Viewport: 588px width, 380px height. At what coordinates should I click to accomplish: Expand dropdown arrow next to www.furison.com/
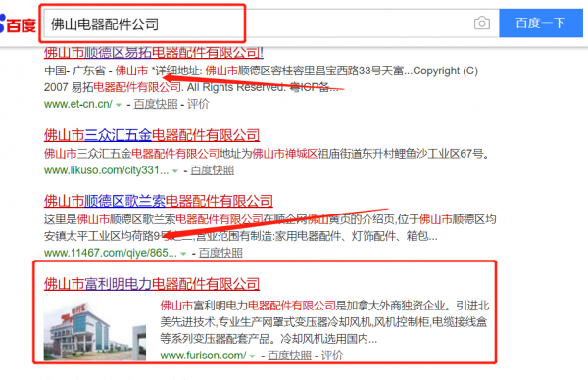[x=253, y=356]
